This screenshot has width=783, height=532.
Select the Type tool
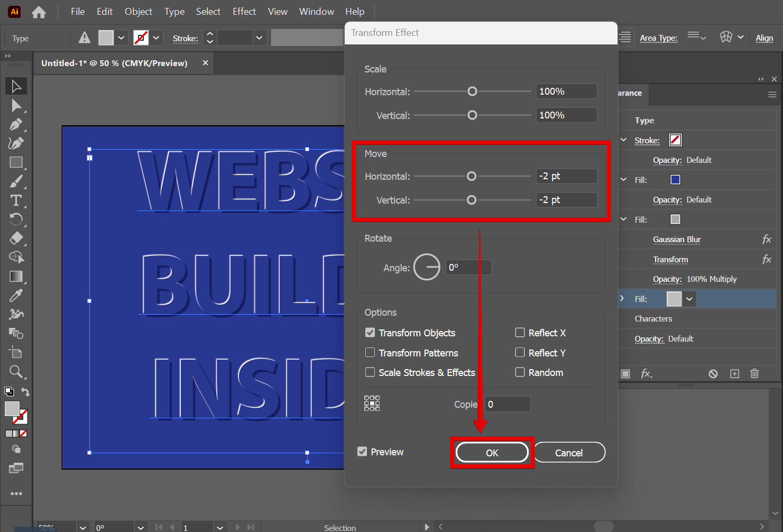point(16,200)
